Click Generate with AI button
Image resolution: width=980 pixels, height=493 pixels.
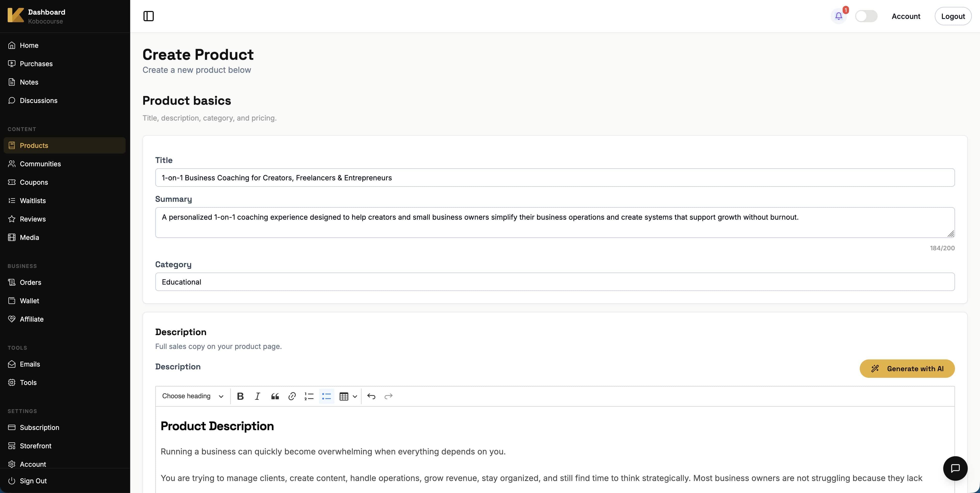pyautogui.click(x=907, y=369)
